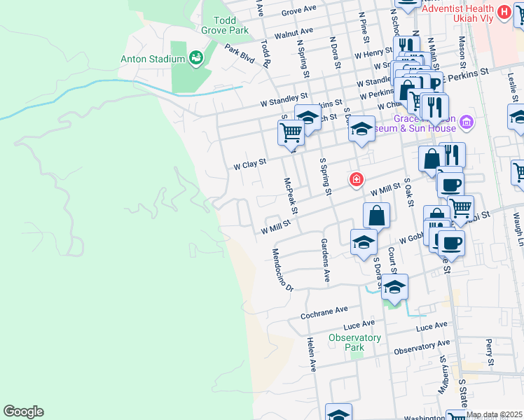
Task: Select the W Henry St street label
Action: [373, 53]
